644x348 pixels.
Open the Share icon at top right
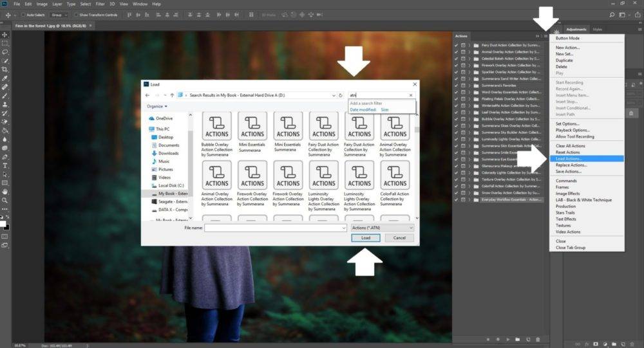(638, 15)
